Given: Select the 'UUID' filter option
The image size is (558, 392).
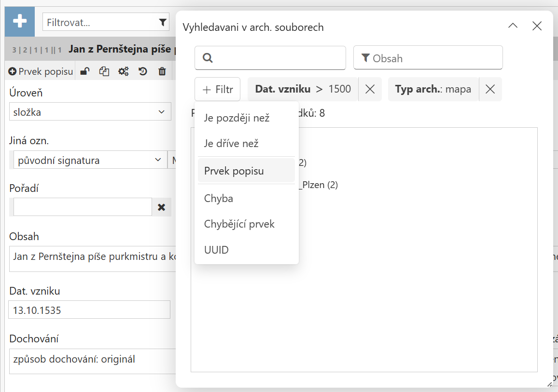Looking at the screenshot, I should pos(216,250).
